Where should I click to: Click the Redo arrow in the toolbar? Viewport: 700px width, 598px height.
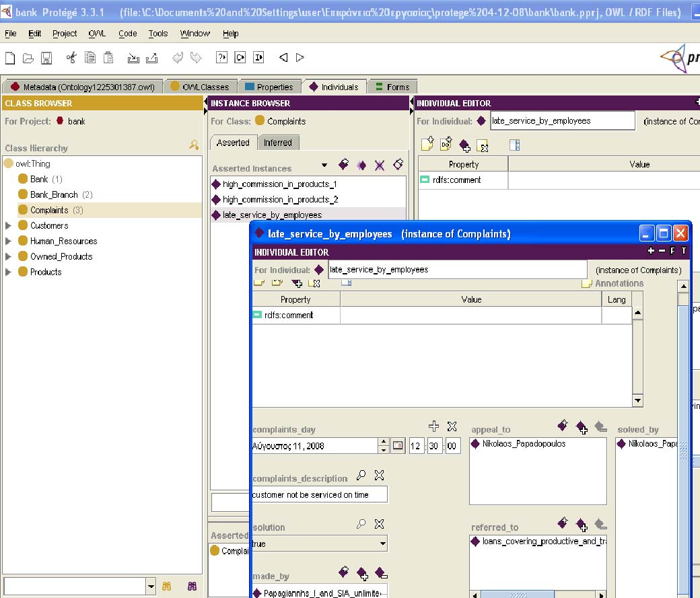[196, 58]
